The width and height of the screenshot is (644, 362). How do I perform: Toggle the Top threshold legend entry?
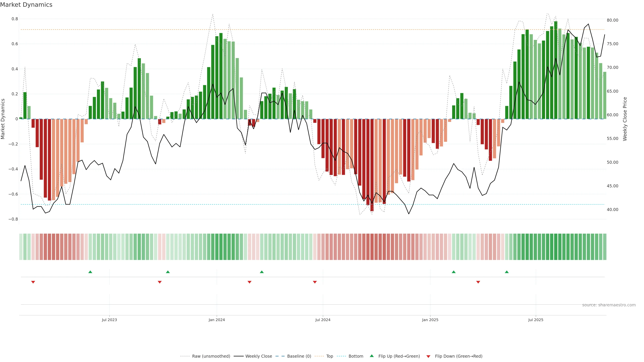[x=330, y=356]
